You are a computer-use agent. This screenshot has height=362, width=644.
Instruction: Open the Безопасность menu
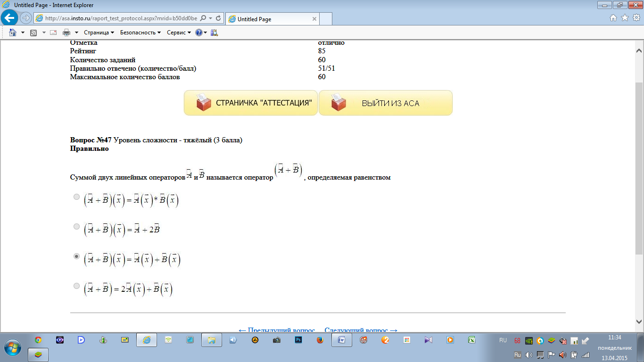(x=140, y=33)
